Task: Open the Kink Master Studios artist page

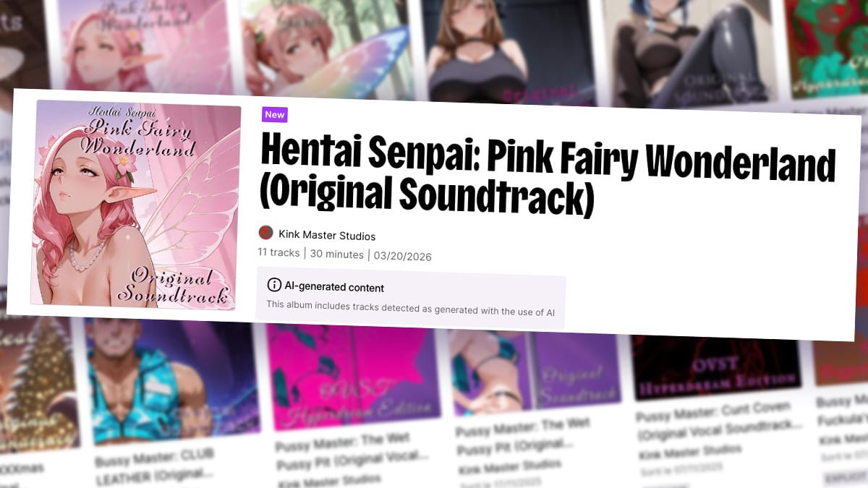Action: coord(327,236)
